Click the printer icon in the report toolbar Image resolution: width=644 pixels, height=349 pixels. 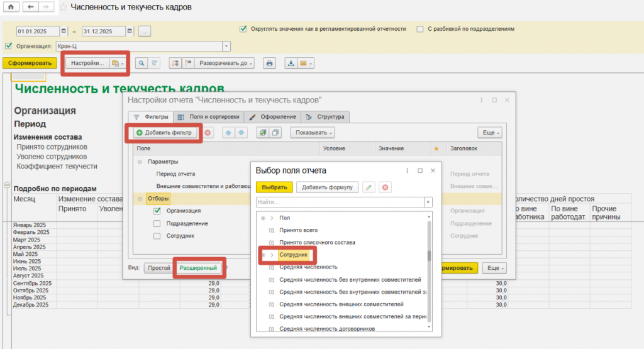[x=269, y=64]
